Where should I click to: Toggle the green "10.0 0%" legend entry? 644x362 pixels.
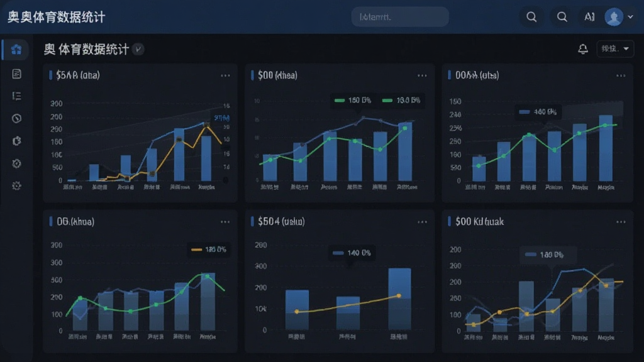pyautogui.click(x=401, y=100)
